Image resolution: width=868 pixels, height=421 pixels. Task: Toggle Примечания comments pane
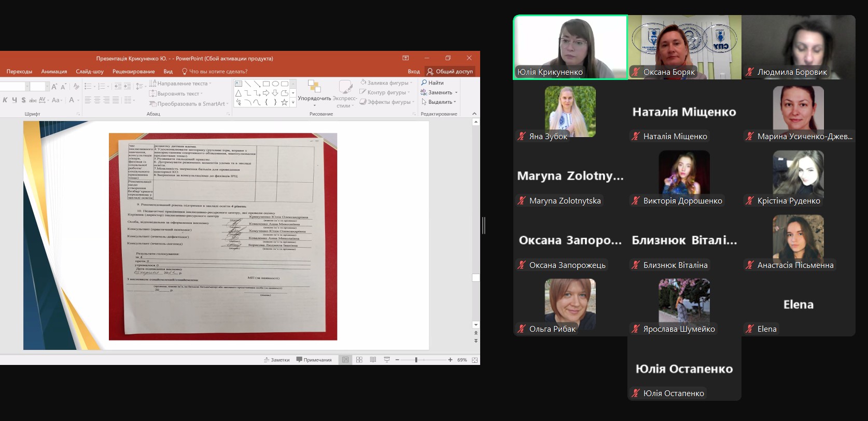314,360
